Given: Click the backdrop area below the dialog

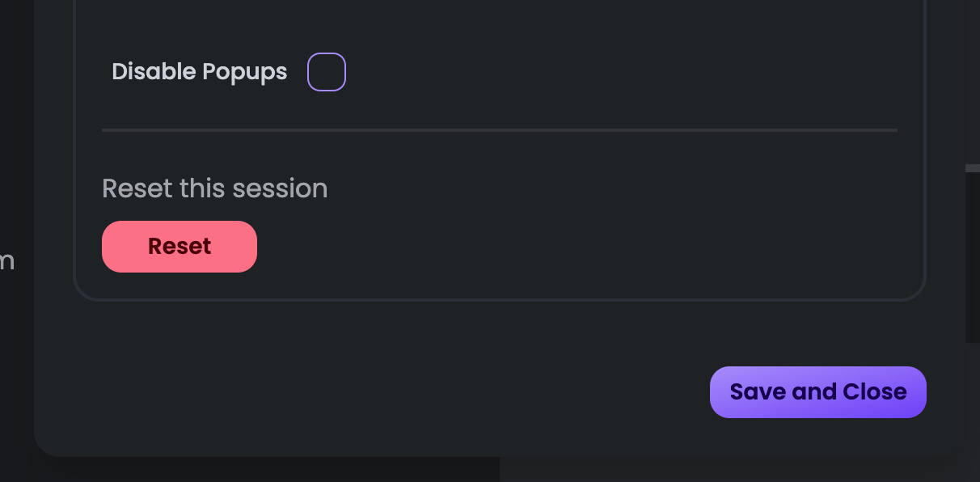Looking at the screenshot, I should click(x=267, y=470).
